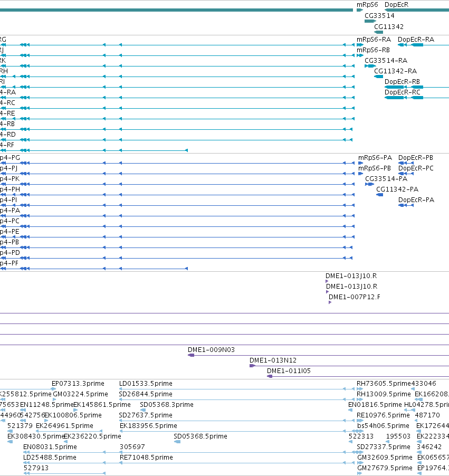Click EST SD05368.3prime
The width and height of the screenshot is (449, 476).
(167, 405)
